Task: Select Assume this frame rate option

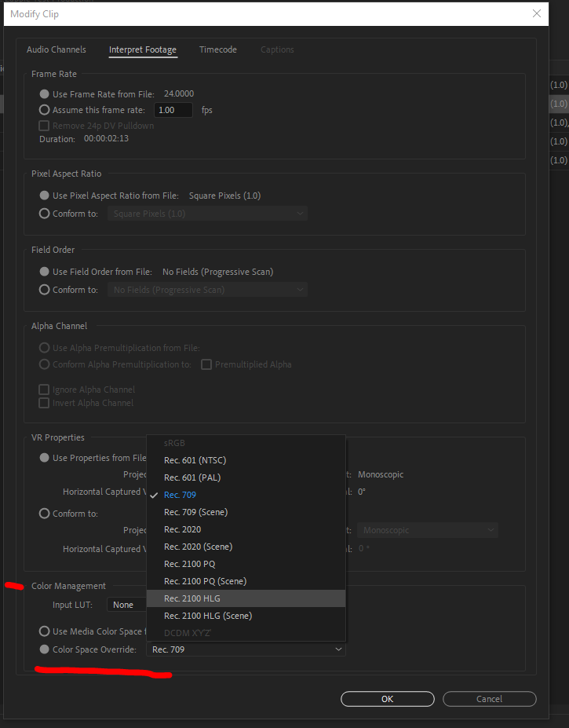Action: point(45,111)
